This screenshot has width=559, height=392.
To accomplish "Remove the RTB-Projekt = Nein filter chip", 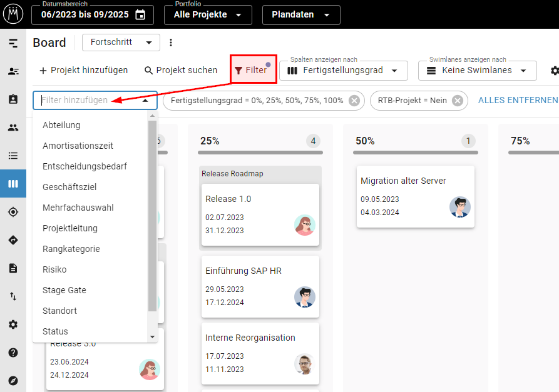I will click(x=458, y=101).
